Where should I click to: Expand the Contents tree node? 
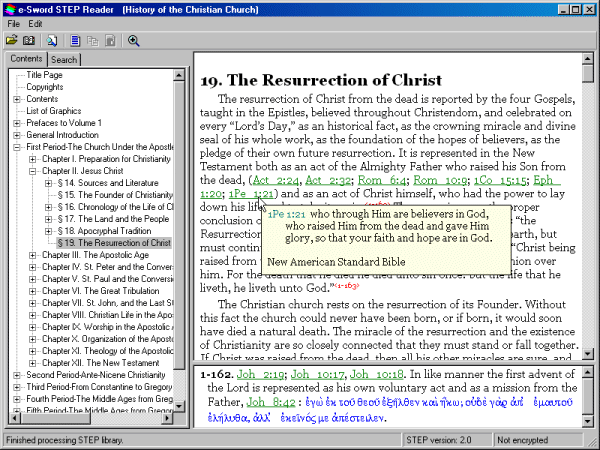point(17,99)
